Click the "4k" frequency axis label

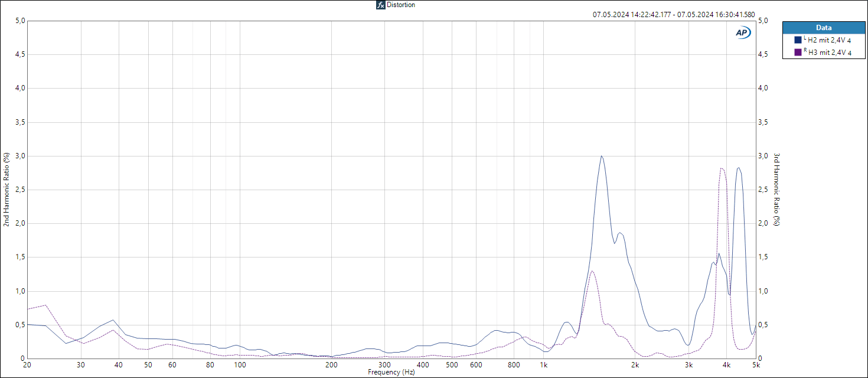coord(727,365)
